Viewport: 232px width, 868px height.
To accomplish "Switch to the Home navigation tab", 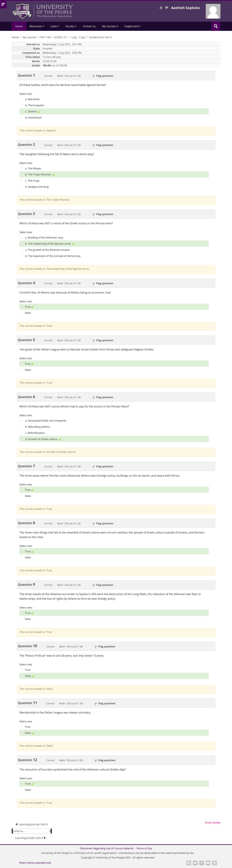I will 19,26.
